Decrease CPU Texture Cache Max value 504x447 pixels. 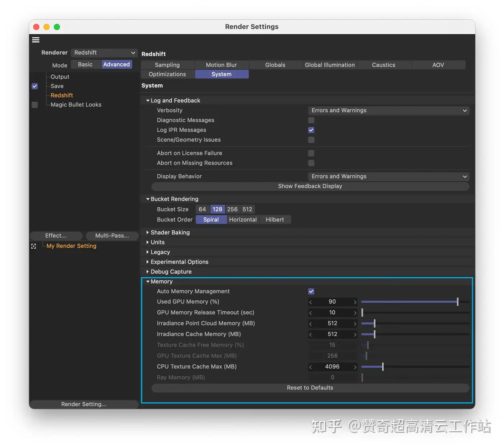click(x=311, y=367)
